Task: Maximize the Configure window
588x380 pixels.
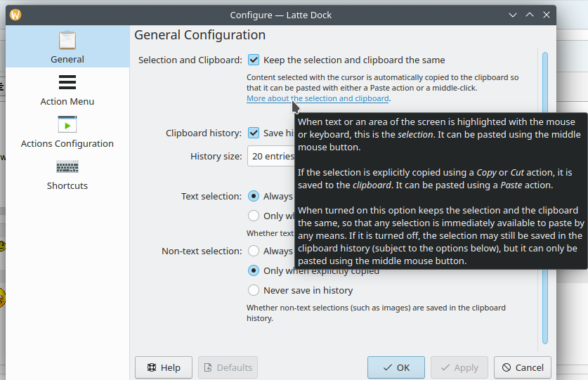Action: 530,15
